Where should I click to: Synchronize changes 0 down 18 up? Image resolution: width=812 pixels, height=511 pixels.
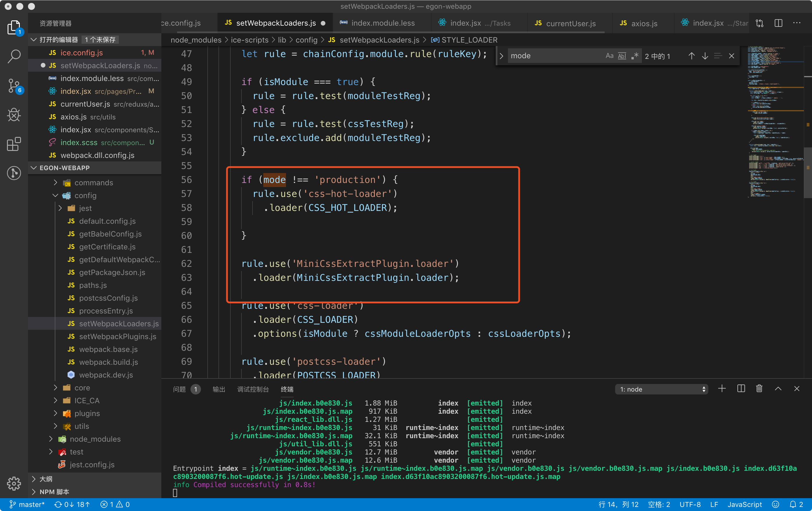[72, 504]
